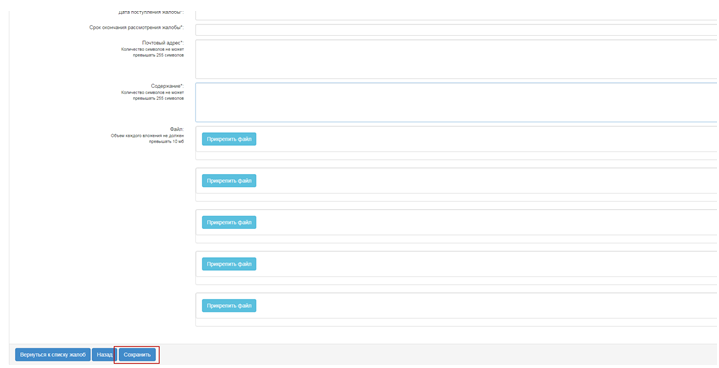Select the character limit hint under Почтовый адрес

pyautogui.click(x=152, y=52)
